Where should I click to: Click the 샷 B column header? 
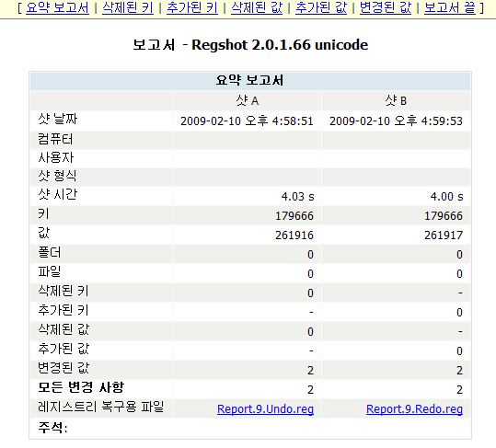tap(396, 100)
